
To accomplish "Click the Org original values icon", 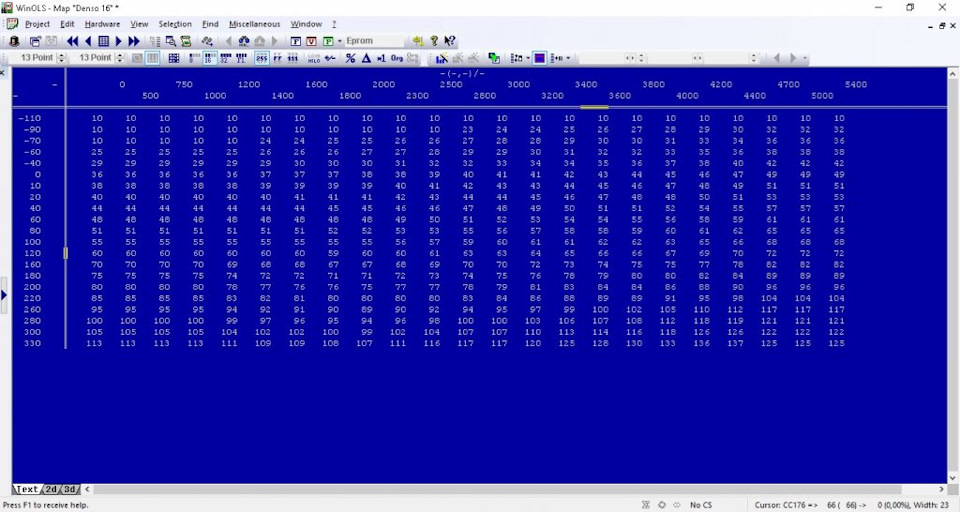I will tap(397, 58).
